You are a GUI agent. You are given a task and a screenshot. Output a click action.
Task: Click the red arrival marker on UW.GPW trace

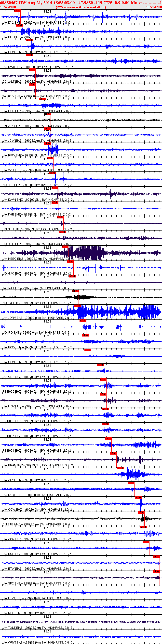29,40
